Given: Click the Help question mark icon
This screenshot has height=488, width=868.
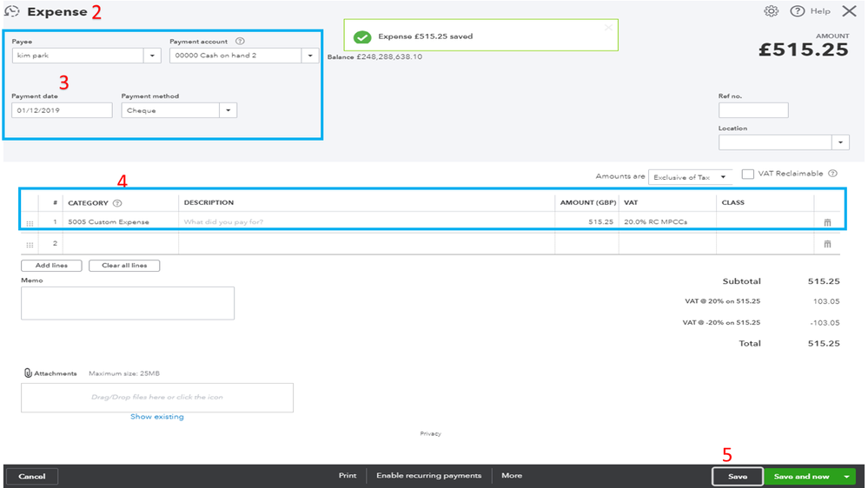Looking at the screenshot, I should click(x=797, y=11).
